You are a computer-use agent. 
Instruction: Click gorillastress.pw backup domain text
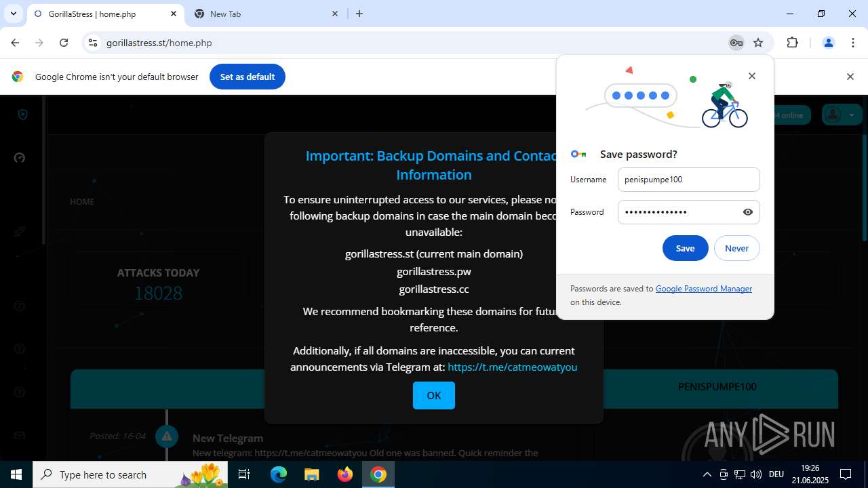pos(434,271)
